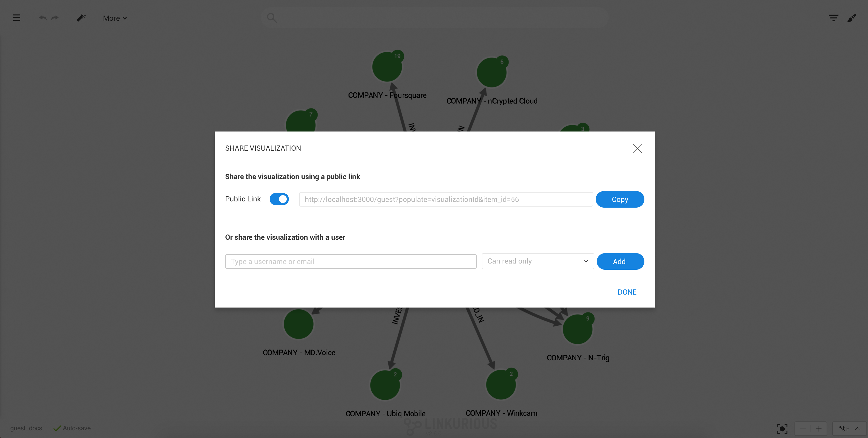Click the search magnifier icon
The height and width of the screenshot is (438, 868).
pos(271,18)
